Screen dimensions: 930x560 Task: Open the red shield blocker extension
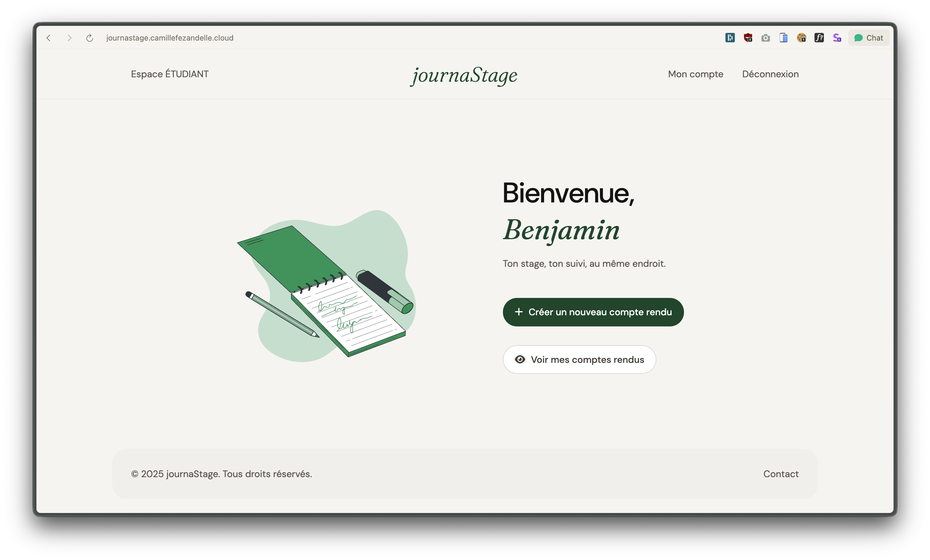click(x=748, y=38)
